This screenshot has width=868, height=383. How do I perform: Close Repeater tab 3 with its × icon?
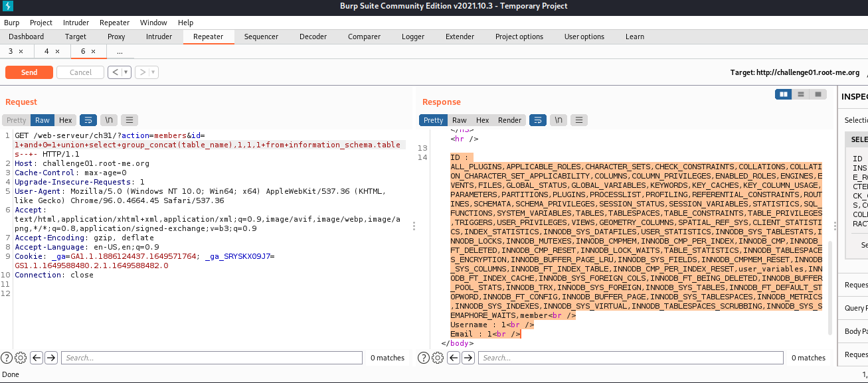click(x=21, y=51)
